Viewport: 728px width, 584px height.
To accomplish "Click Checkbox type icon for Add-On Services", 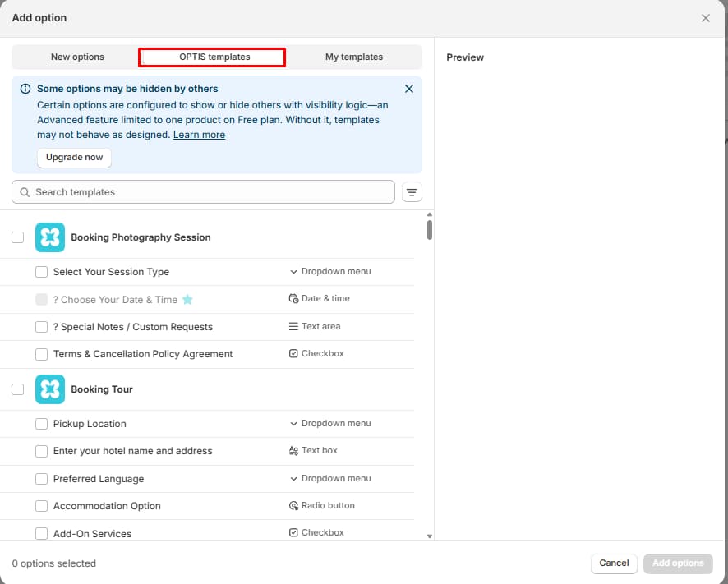I will tap(293, 532).
